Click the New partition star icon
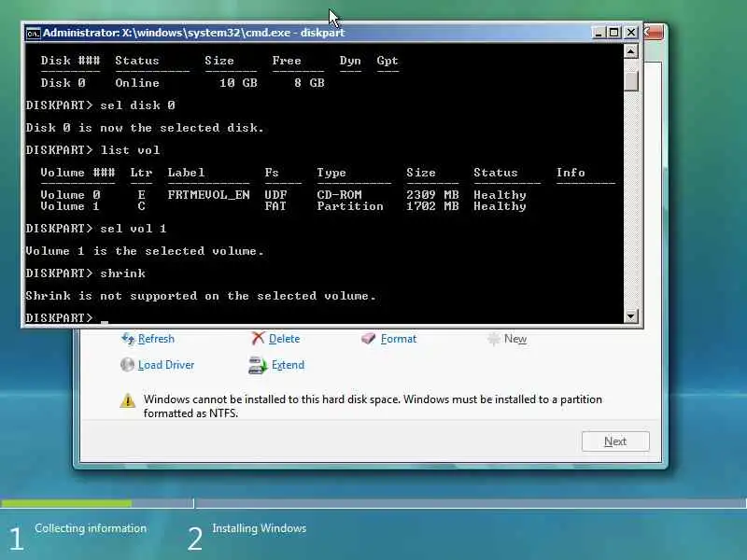Screen dimensions: 747x560 coord(494,339)
